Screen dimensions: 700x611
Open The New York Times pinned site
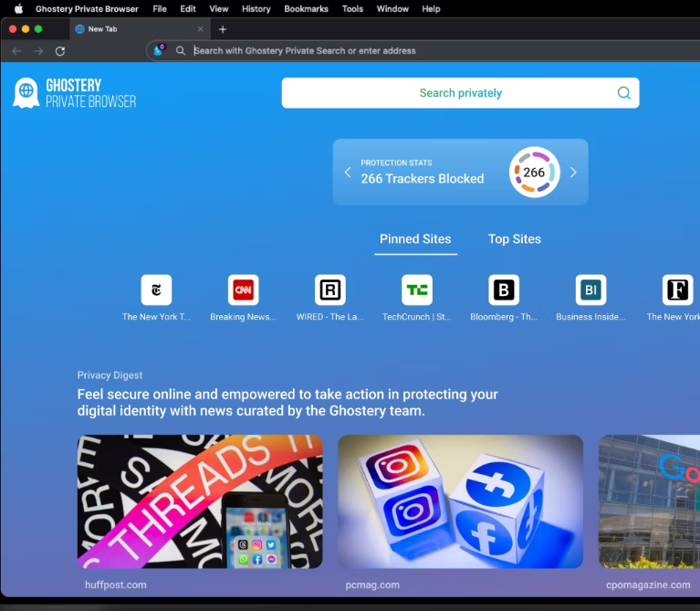(x=156, y=290)
